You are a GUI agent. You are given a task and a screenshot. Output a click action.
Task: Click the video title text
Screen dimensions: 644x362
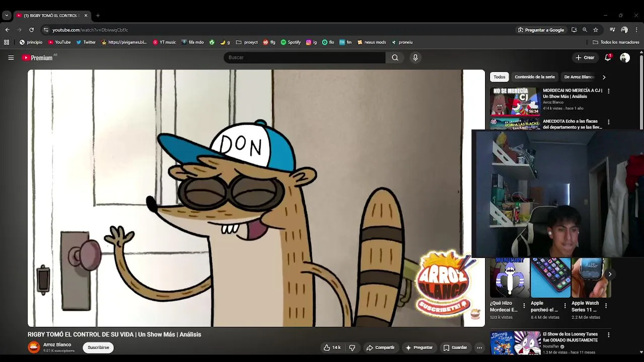click(x=114, y=334)
